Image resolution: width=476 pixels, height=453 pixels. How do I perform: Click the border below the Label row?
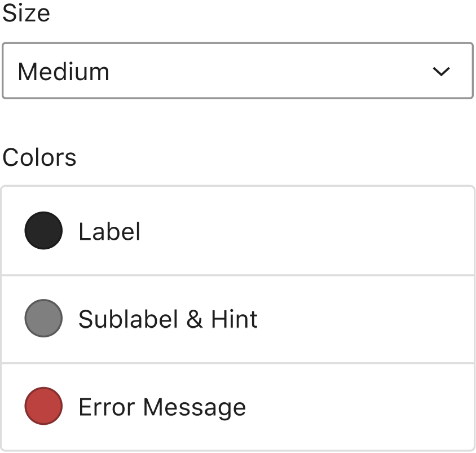(x=237, y=275)
